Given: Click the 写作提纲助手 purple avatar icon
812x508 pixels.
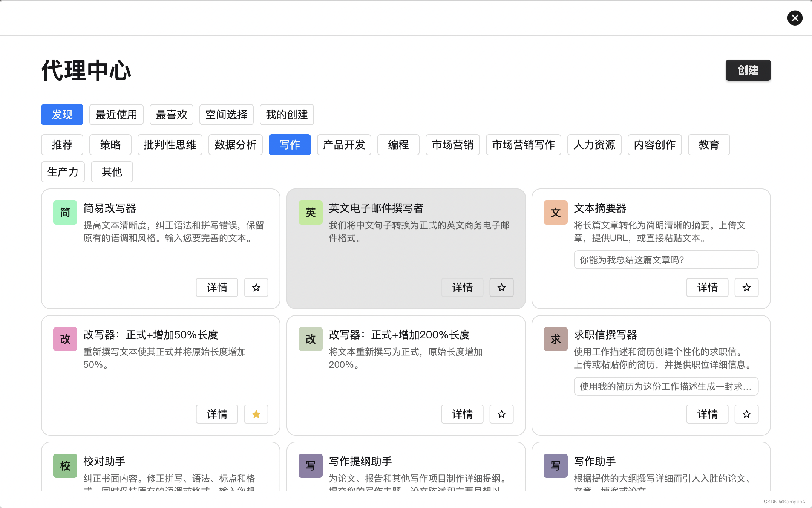Looking at the screenshot, I should (310, 466).
